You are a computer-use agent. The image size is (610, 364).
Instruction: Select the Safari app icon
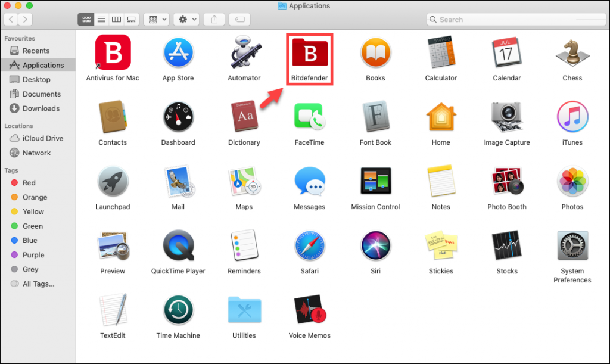310,247
